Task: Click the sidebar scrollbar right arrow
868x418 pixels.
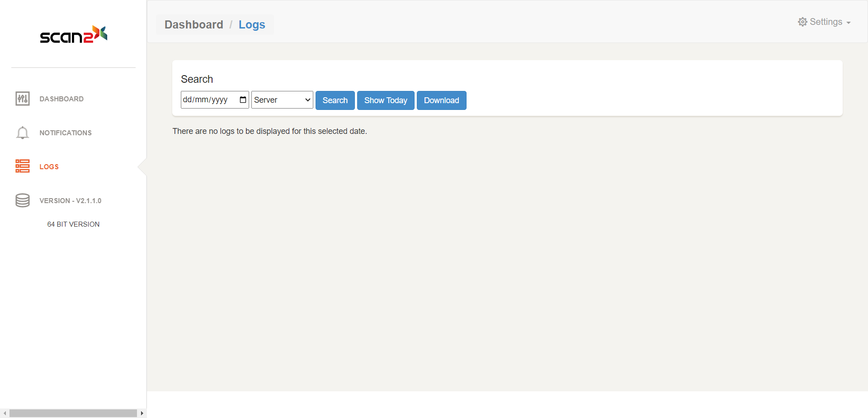Action: tap(142, 413)
